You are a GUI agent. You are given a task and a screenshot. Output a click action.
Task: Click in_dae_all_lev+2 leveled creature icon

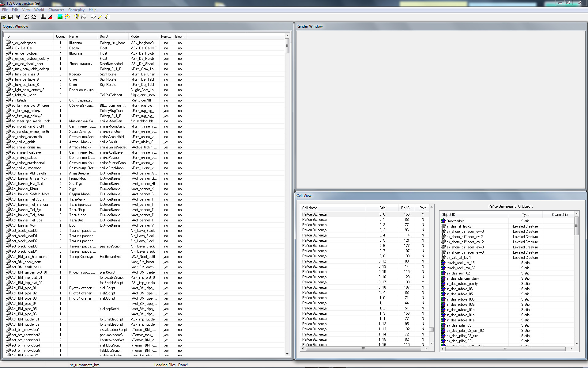coord(443,226)
